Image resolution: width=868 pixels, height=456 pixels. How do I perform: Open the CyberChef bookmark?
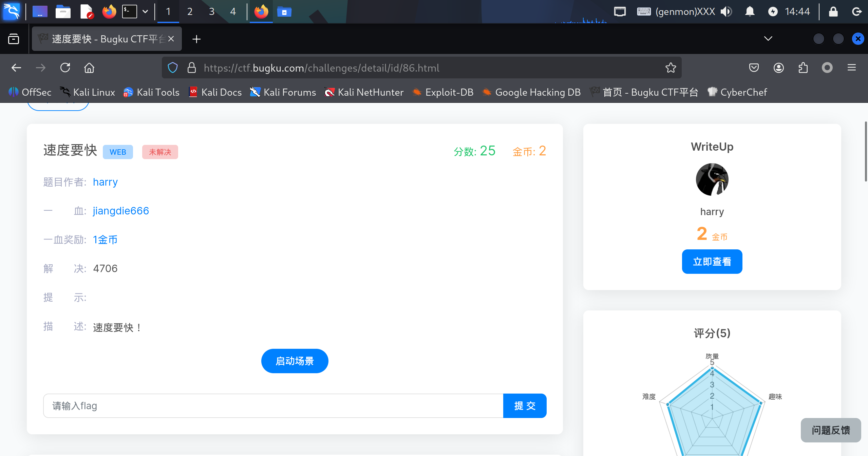tap(737, 92)
